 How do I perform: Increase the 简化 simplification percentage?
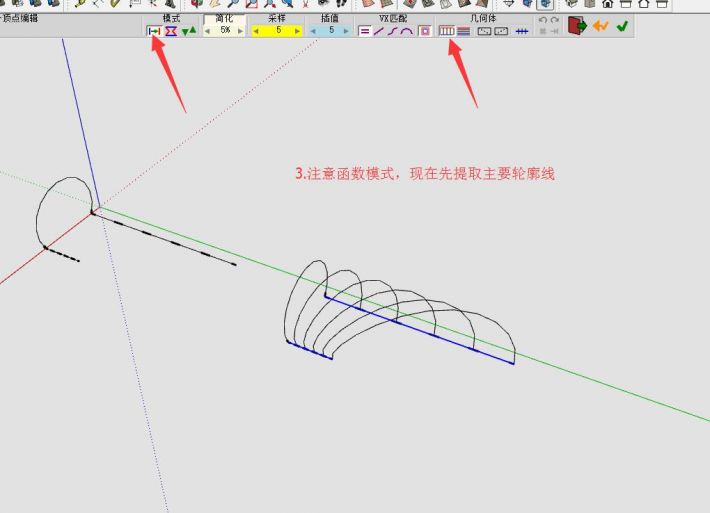click(240, 31)
